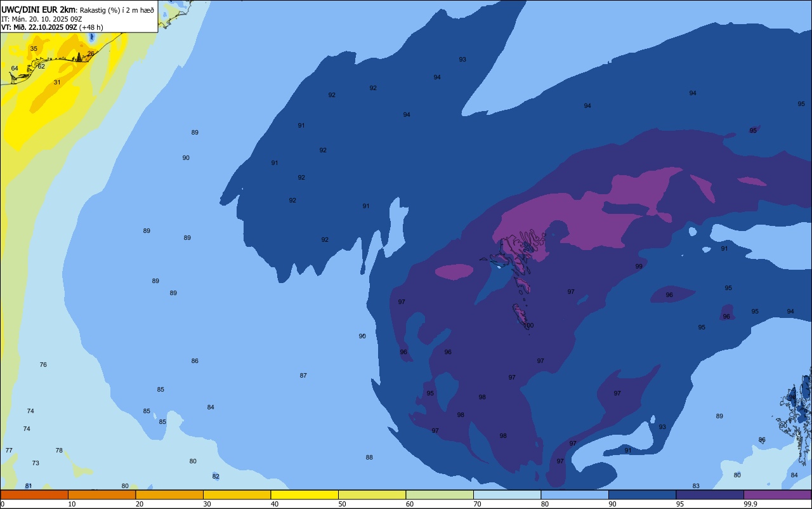Click the 90–95 medium blue legend swatch
812x509 pixels.
pos(642,494)
